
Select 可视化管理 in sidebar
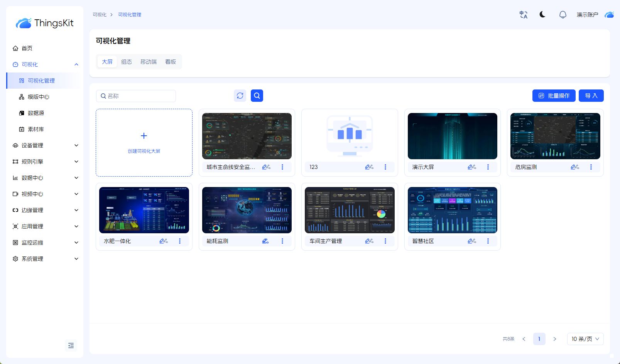coord(45,81)
